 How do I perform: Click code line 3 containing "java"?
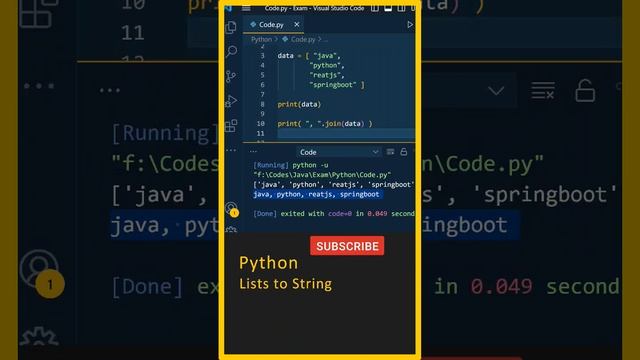(309, 56)
